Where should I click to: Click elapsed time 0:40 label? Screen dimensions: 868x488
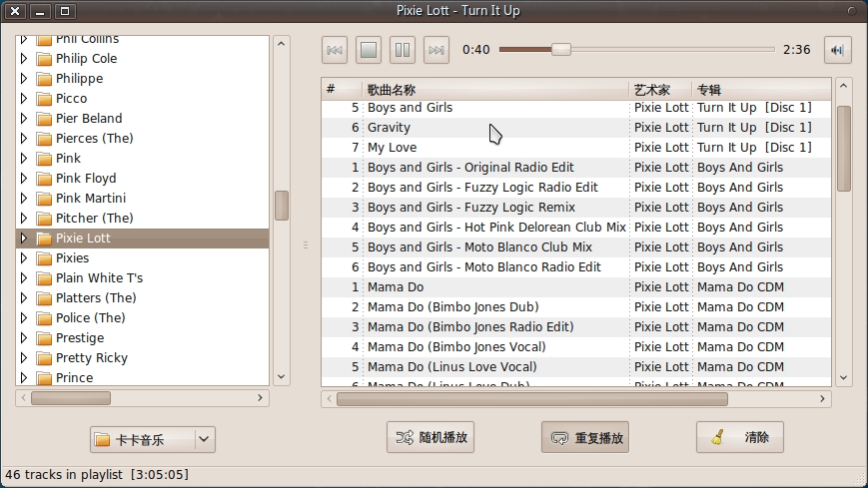click(476, 50)
